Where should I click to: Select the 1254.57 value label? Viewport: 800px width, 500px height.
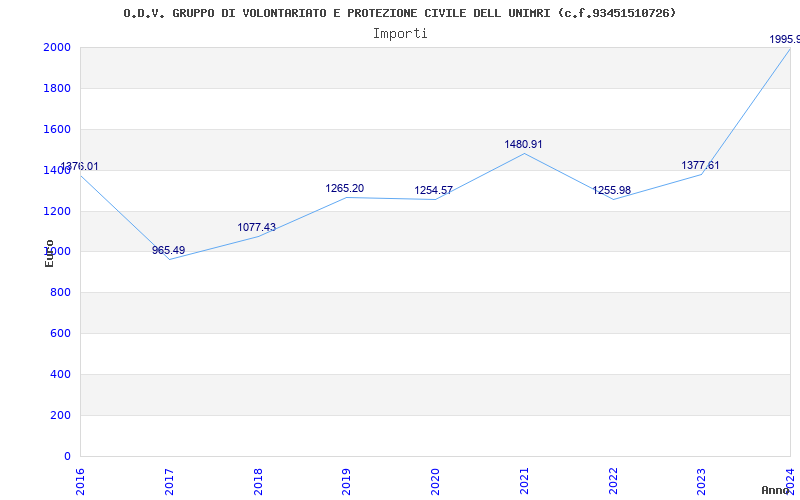(433, 190)
